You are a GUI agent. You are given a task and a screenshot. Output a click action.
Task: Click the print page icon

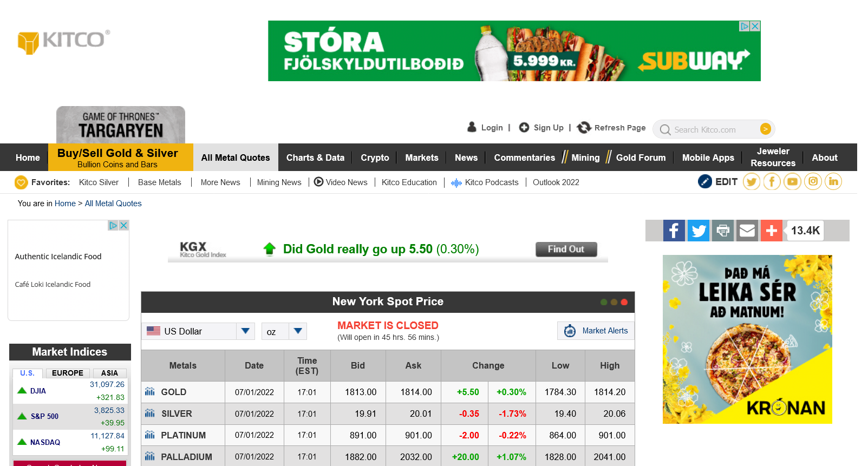(x=723, y=231)
